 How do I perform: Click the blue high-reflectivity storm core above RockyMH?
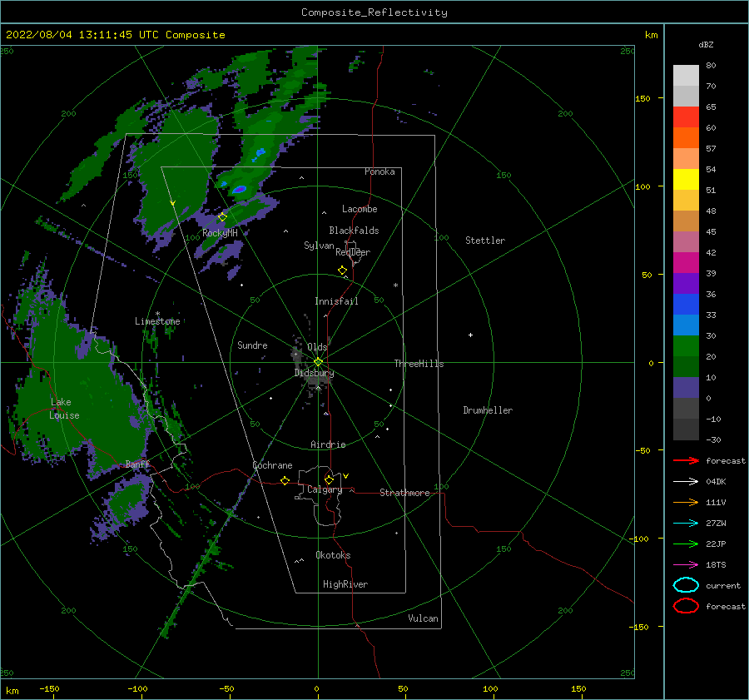click(x=240, y=190)
